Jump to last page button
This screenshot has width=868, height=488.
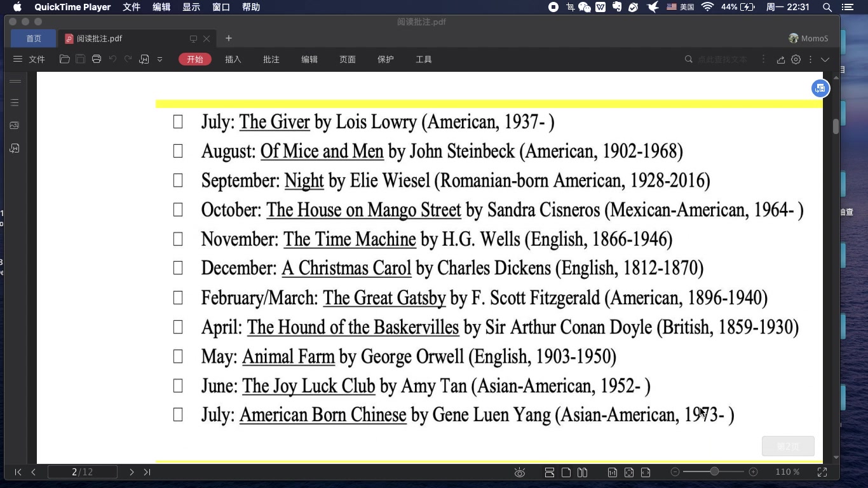pyautogui.click(x=147, y=471)
